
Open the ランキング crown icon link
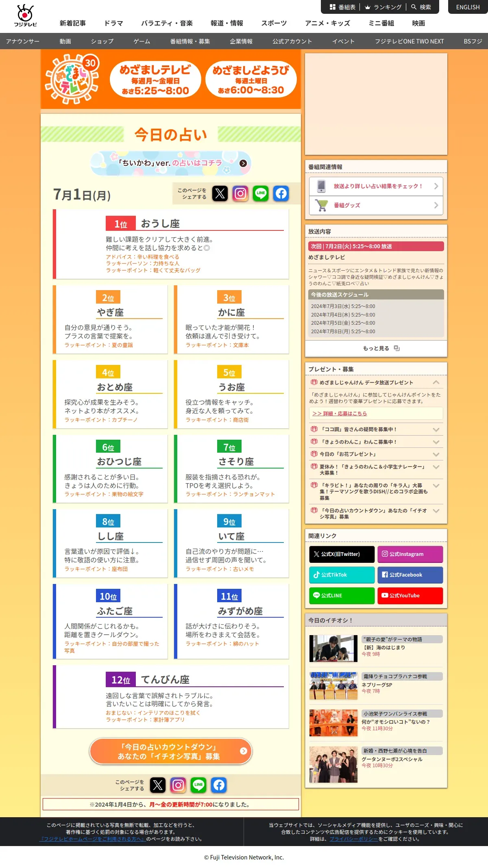(x=368, y=7)
